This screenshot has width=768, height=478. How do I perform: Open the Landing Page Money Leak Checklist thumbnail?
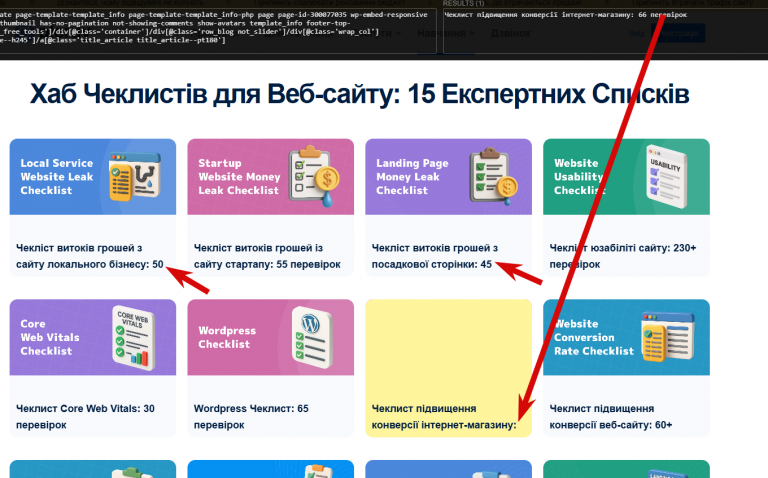448,177
